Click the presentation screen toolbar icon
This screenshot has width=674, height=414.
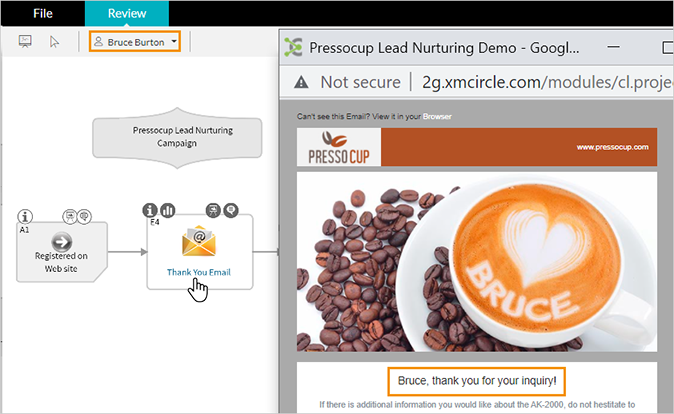pos(25,42)
